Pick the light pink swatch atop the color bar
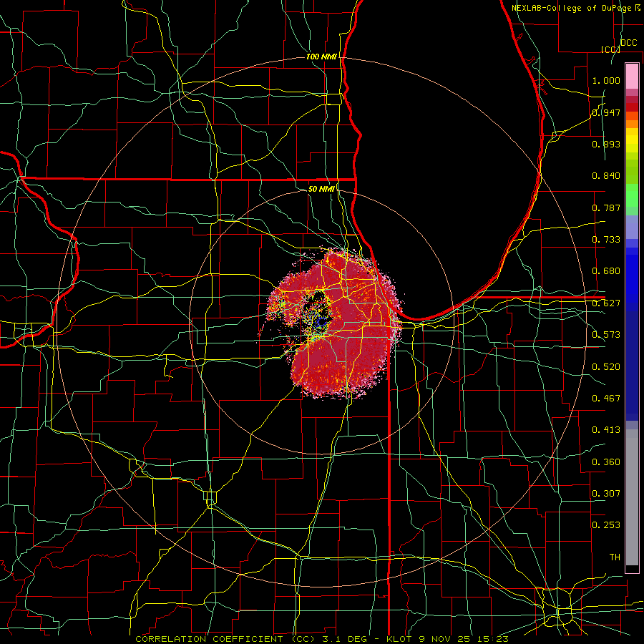 coord(632,77)
